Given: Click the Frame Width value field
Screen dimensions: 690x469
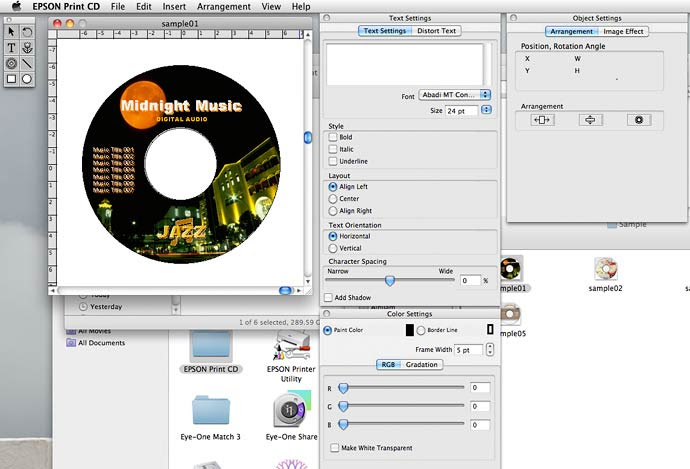Looking at the screenshot, I should (468, 350).
